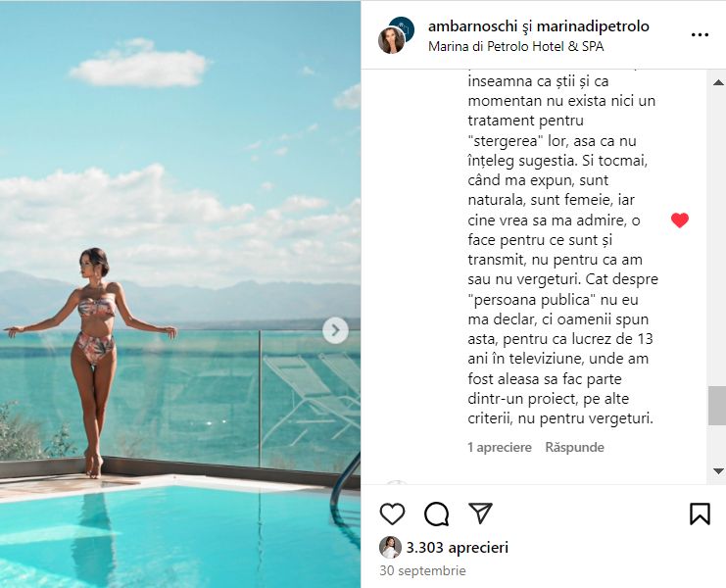The image size is (726, 588).
Task: Click the scrollbar up arrow
Action: coord(718,82)
